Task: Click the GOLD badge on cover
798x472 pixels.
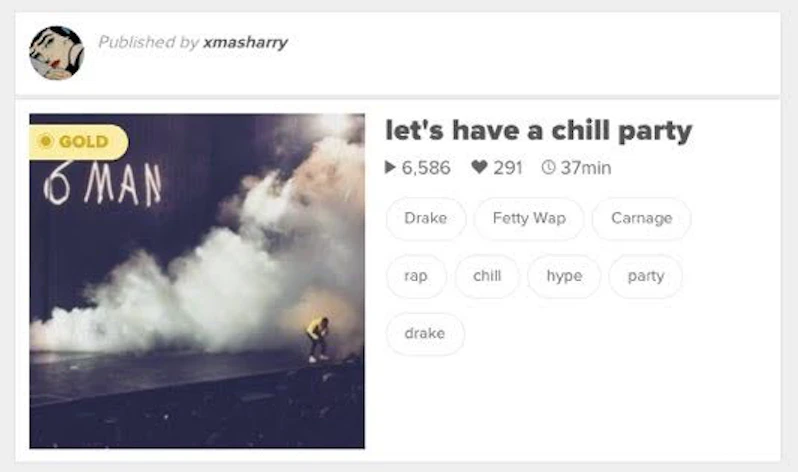Action: click(x=78, y=142)
